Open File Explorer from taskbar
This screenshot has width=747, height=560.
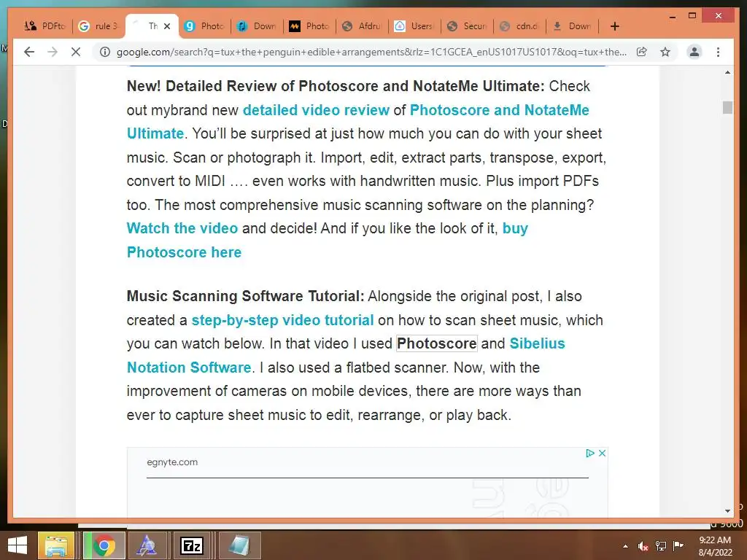[55, 545]
